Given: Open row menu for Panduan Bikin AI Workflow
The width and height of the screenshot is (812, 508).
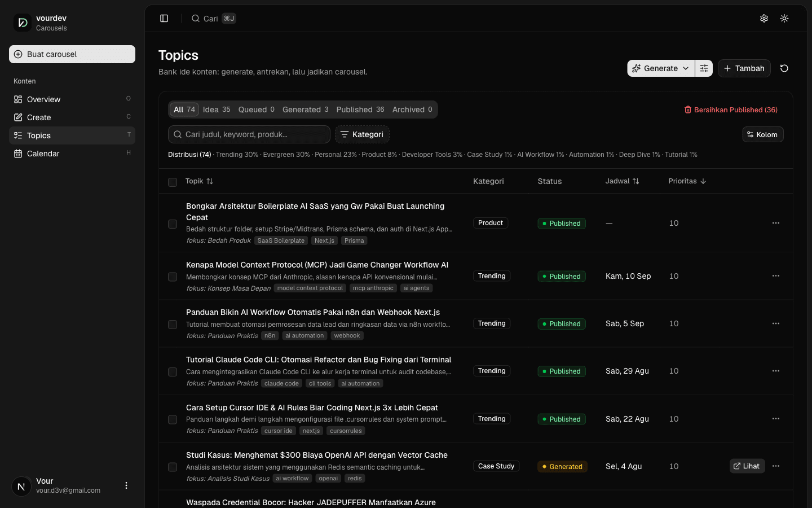Looking at the screenshot, I should [776, 323].
